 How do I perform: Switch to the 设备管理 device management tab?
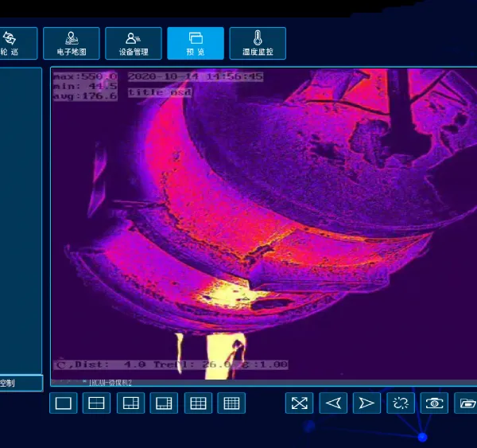click(x=134, y=43)
